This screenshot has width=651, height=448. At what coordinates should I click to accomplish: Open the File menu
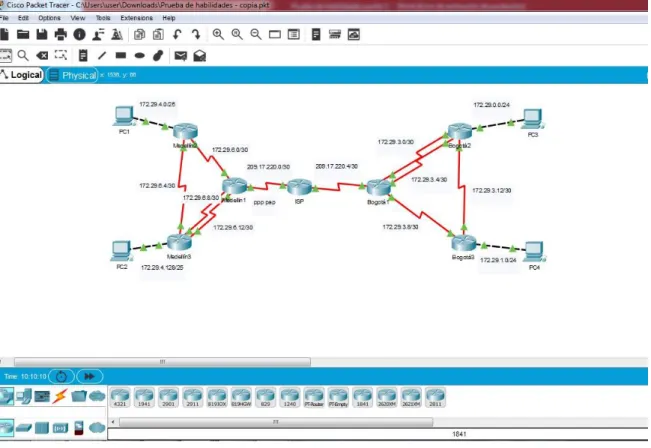point(4,18)
